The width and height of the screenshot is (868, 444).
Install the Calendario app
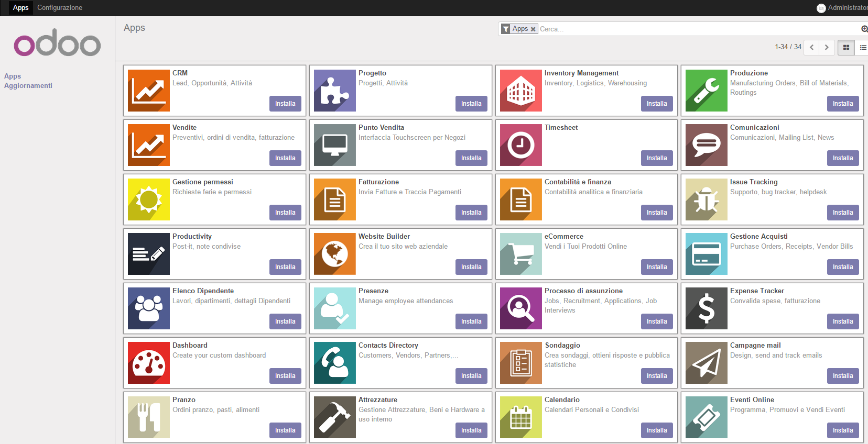(657, 430)
